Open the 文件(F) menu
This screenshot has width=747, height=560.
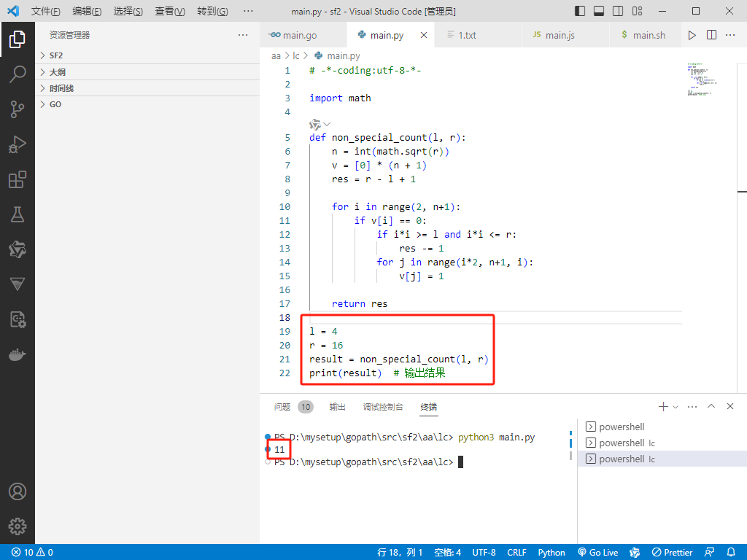point(46,11)
